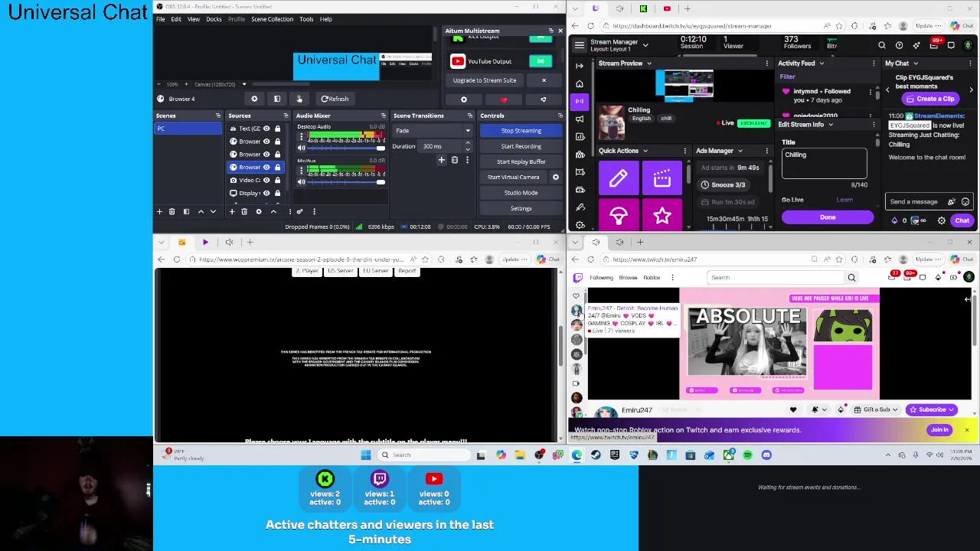Screen dimensions: 980x551
Task: Remove selected scene using Scenes trash icon
Action: tap(172, 211)
